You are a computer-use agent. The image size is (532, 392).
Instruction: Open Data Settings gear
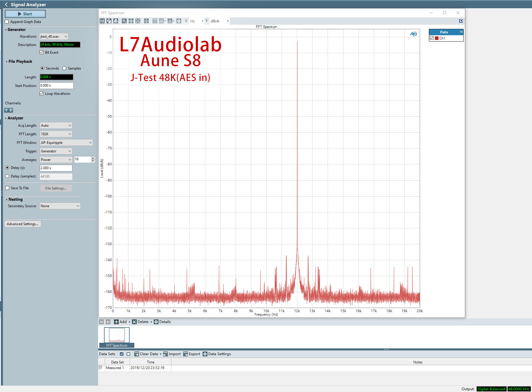[x=205, y=354]
